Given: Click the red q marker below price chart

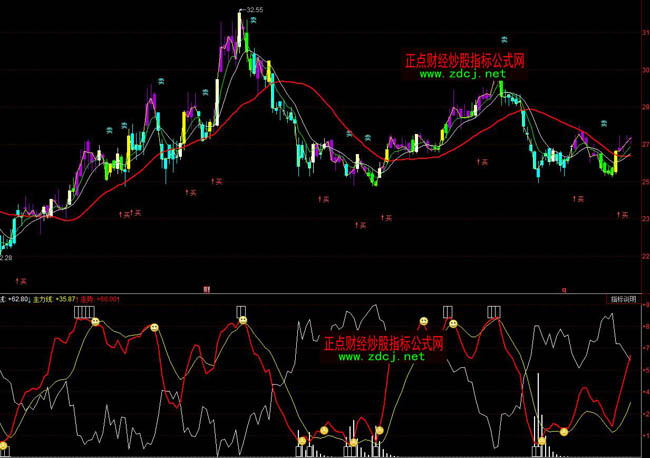Looking at the screenshot, I should [x=564, y=290].
